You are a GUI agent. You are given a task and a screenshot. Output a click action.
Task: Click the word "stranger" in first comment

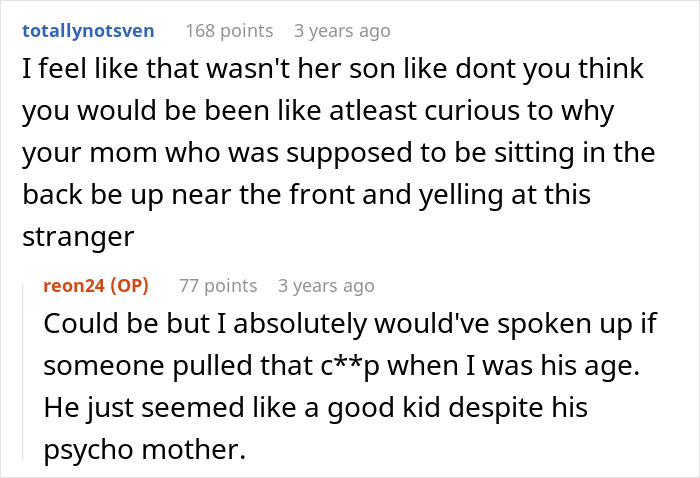click(x=78, y=237)
